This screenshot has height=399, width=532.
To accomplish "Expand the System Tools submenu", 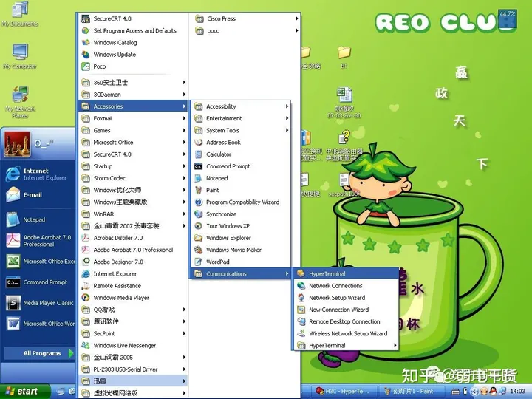I will point(240,130).
